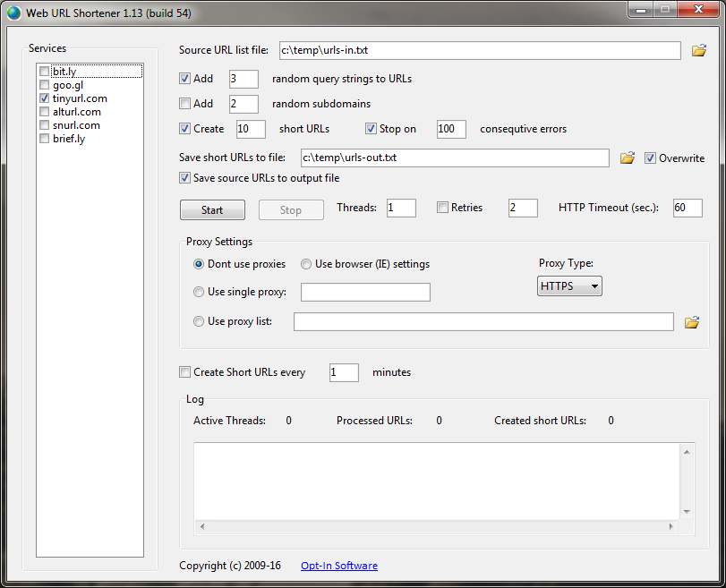
Task: Toggle Create Short URLs every minutes checkbox
Action: (185, 372)
